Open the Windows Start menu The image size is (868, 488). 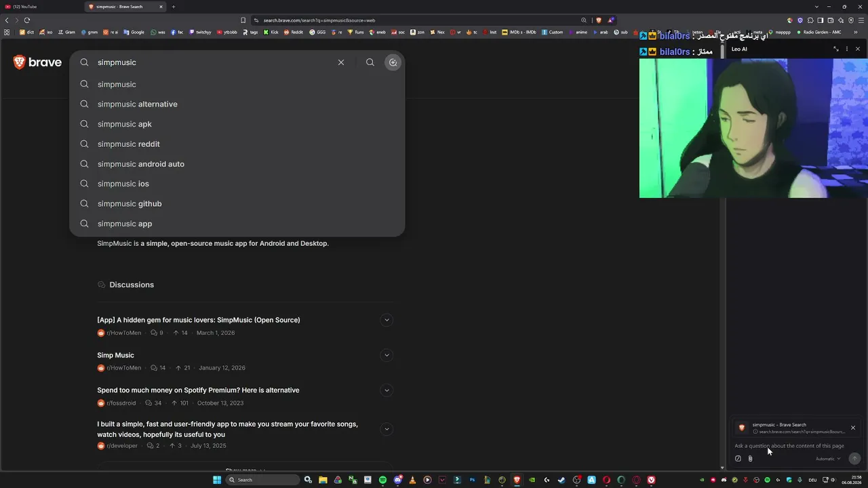[x=217, y=480]
